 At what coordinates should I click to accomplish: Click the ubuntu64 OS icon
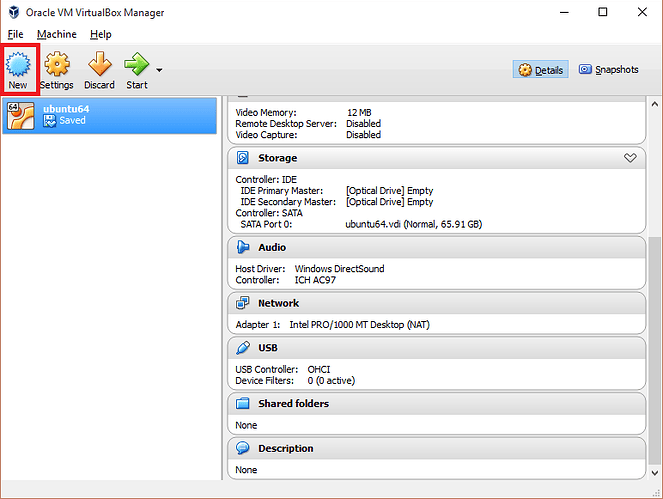pyautogui.click(x=21, y=115)
